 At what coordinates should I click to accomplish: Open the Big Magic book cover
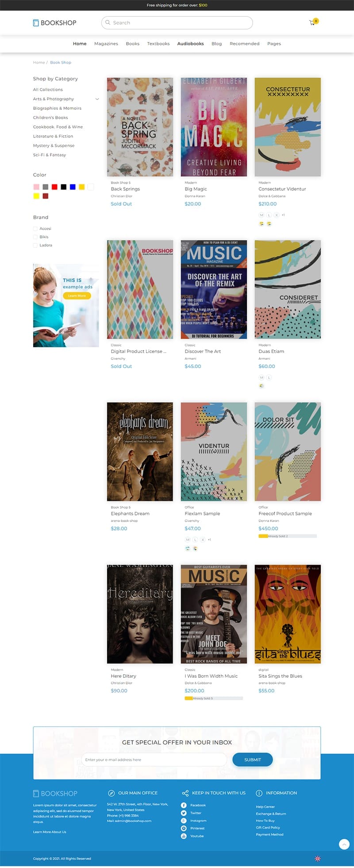tap(214, 127)
